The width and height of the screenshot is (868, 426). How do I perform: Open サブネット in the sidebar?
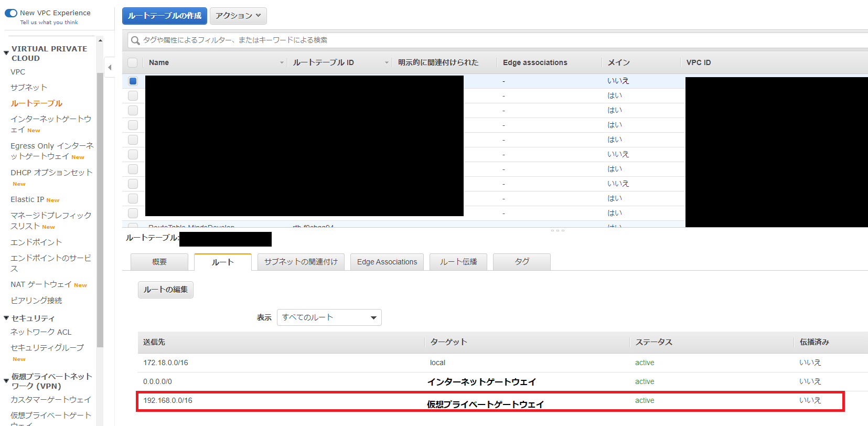(29, 88)
